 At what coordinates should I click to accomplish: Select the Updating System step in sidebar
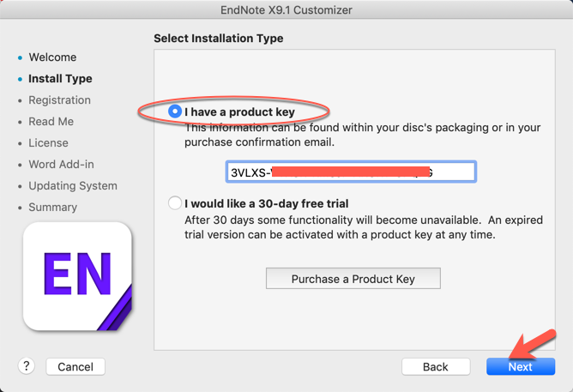[x=73, y=186]
